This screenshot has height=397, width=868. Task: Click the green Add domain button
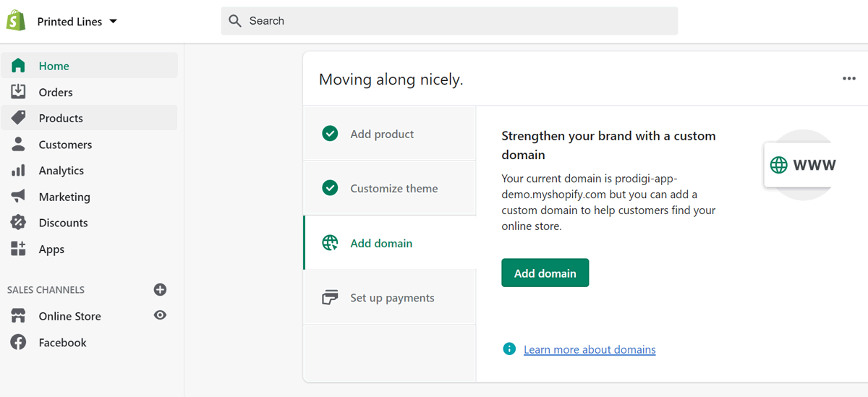click(545, 273)
